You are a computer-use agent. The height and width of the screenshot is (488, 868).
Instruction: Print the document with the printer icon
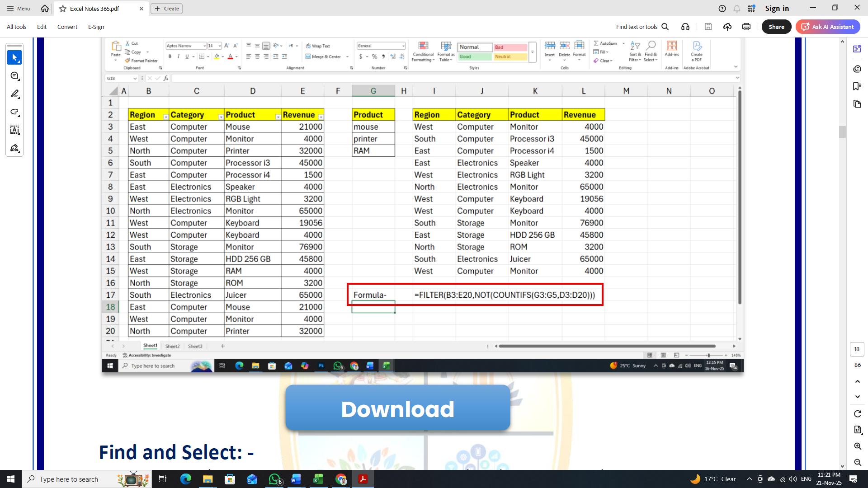(746, 27)
